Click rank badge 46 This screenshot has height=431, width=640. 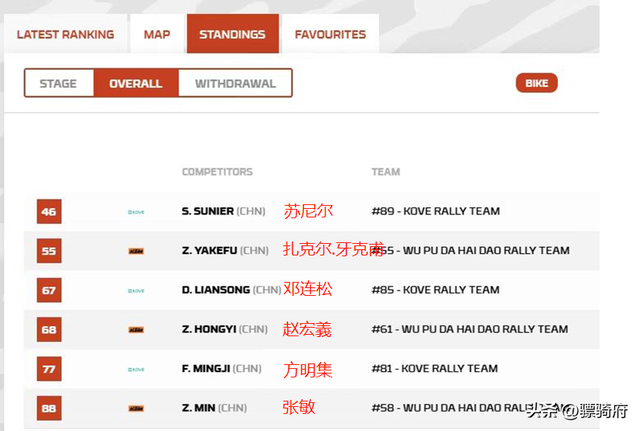tap(49, 211)
